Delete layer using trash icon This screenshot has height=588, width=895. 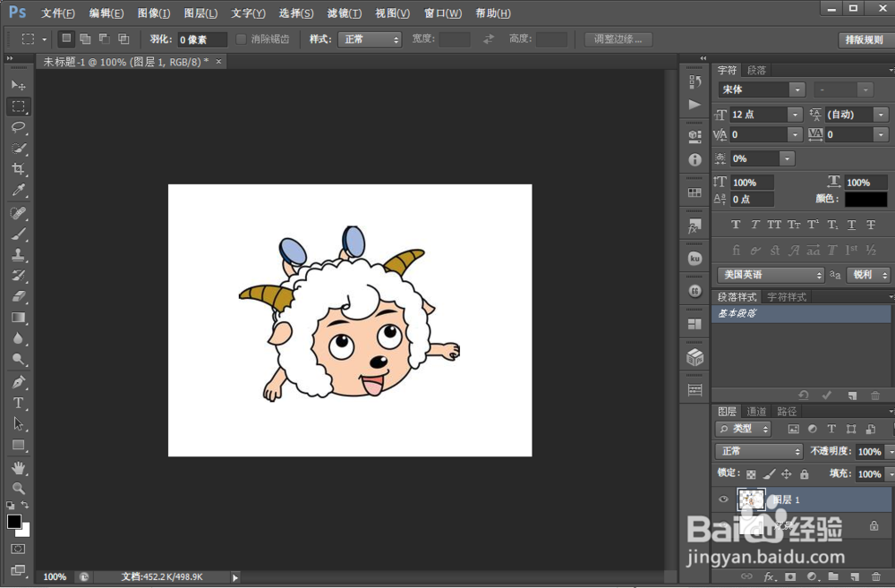pos(876,576)
